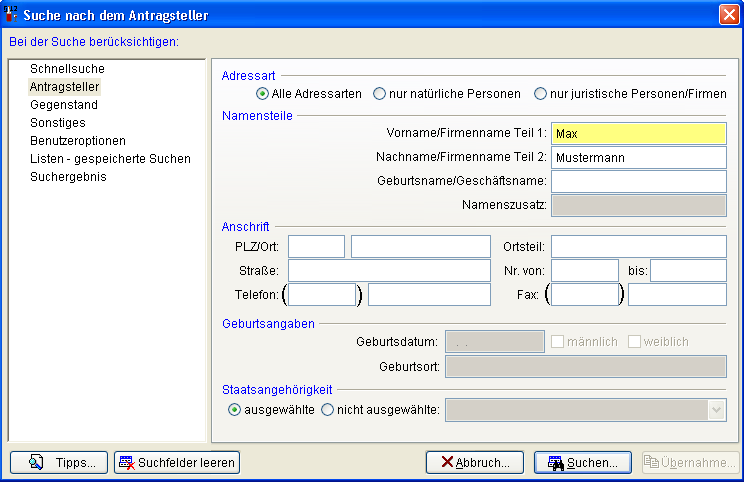Switch to Gegenstand search section
This screenshot has height=482, width=744.
click(64, 105)
